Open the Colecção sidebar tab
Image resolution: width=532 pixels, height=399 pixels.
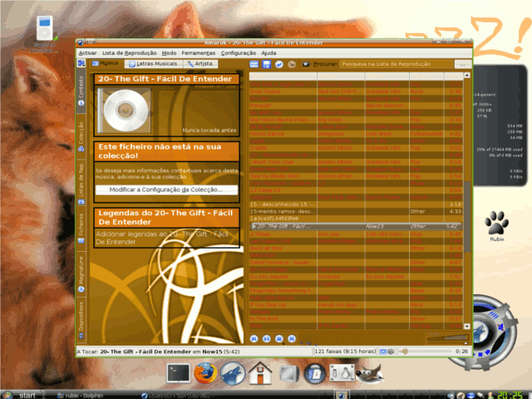[81, 135]
